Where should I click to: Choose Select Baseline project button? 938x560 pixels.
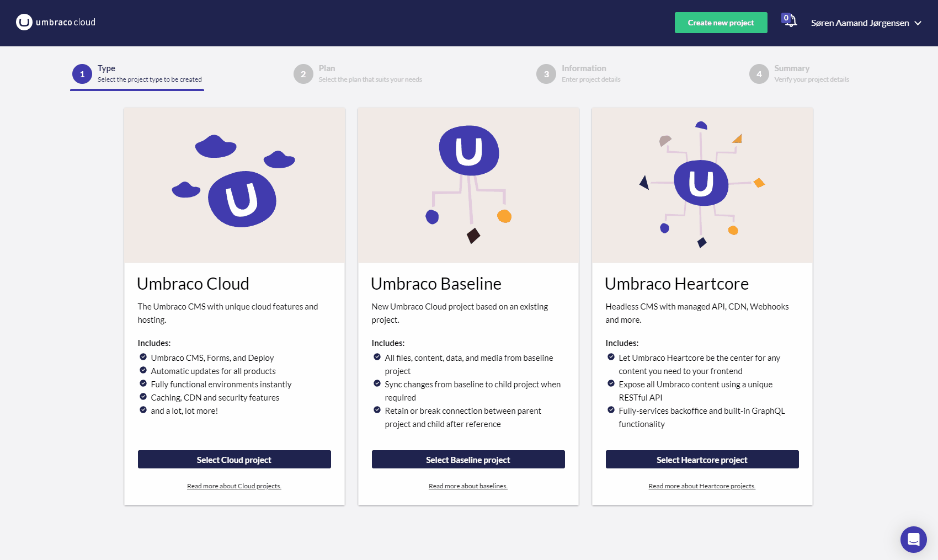click(x=468, y=460)
